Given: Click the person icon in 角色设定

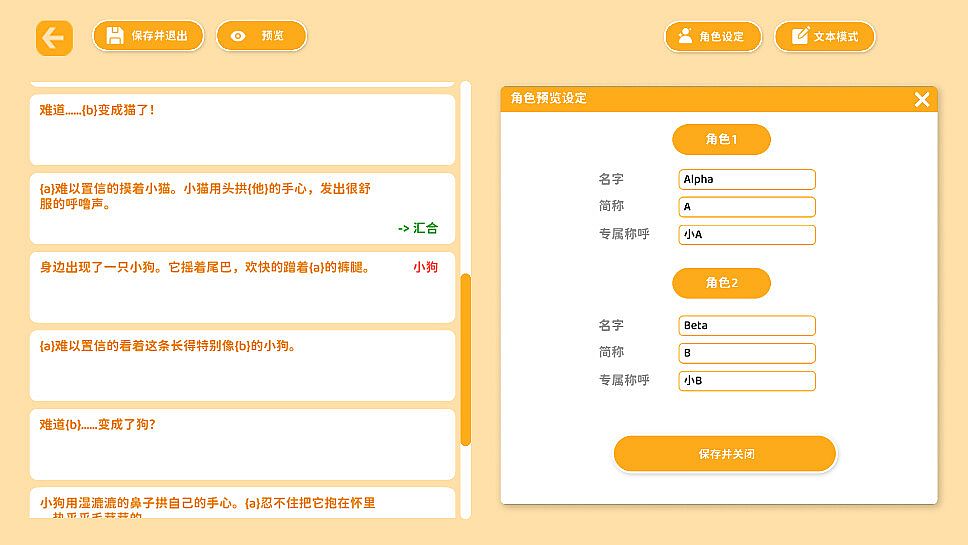Looking at the screenshot, I should 685,36.
